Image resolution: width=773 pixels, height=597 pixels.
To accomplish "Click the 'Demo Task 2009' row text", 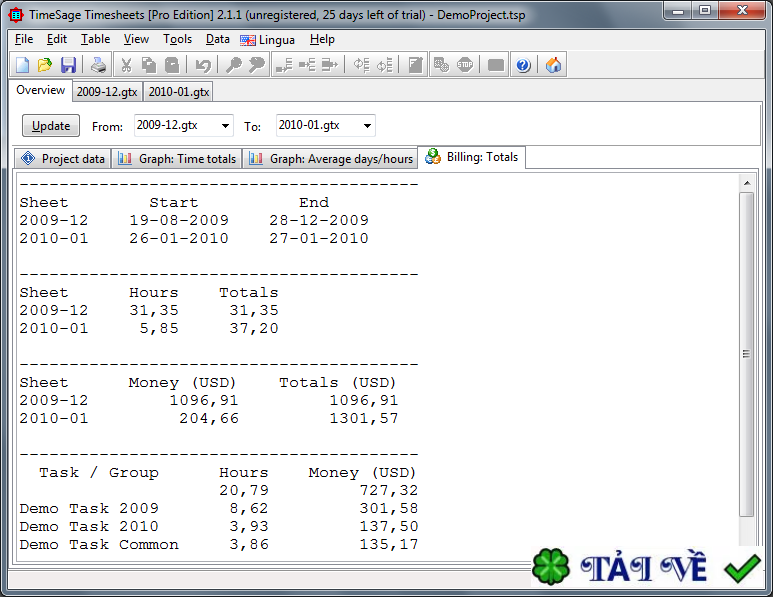I will (89, 508).
